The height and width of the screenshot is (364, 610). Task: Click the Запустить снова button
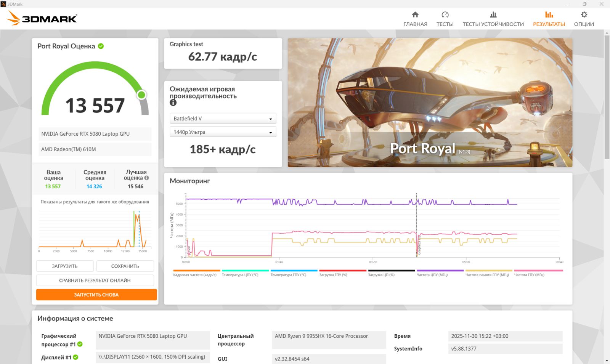click(96, 295)
